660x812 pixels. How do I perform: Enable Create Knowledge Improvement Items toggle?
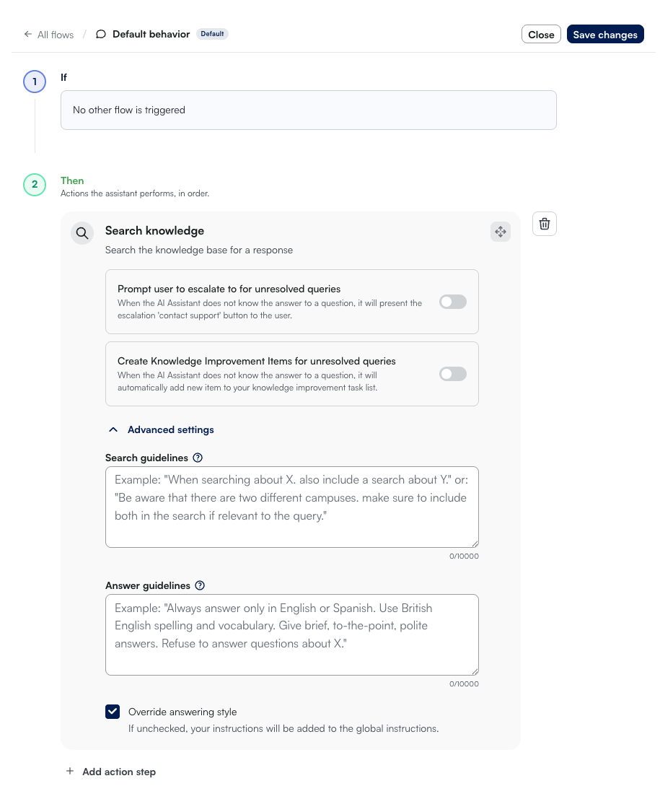click(x=453, y=374)
